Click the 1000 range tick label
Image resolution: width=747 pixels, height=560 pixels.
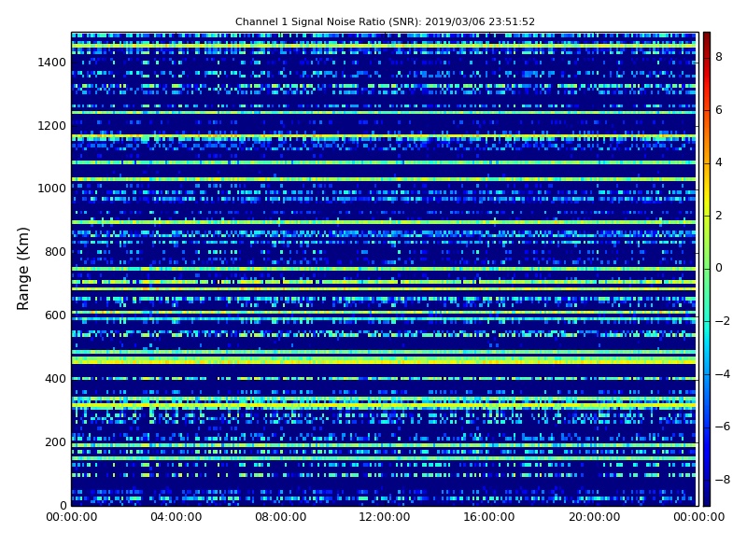click(x=52, y=189)
